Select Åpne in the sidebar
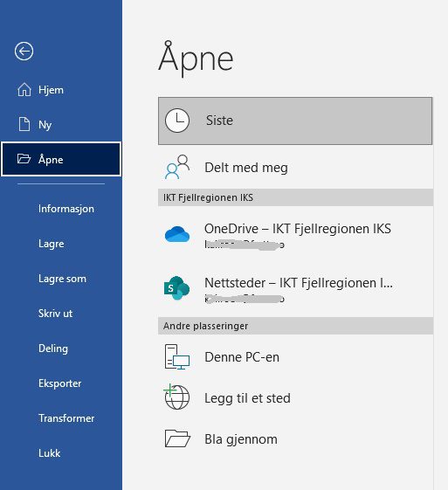 [61, 159]
